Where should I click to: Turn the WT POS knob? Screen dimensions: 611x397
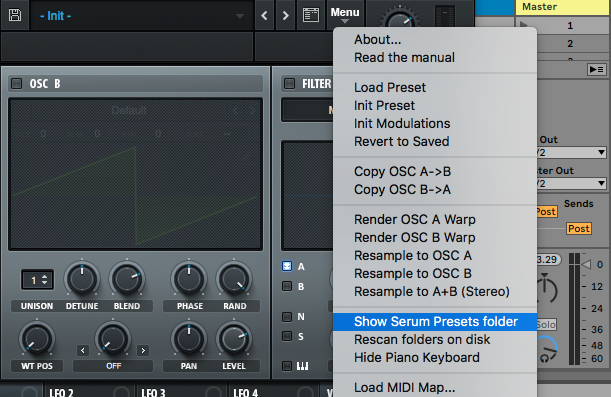pyautogui.click(x=37, y=339)
